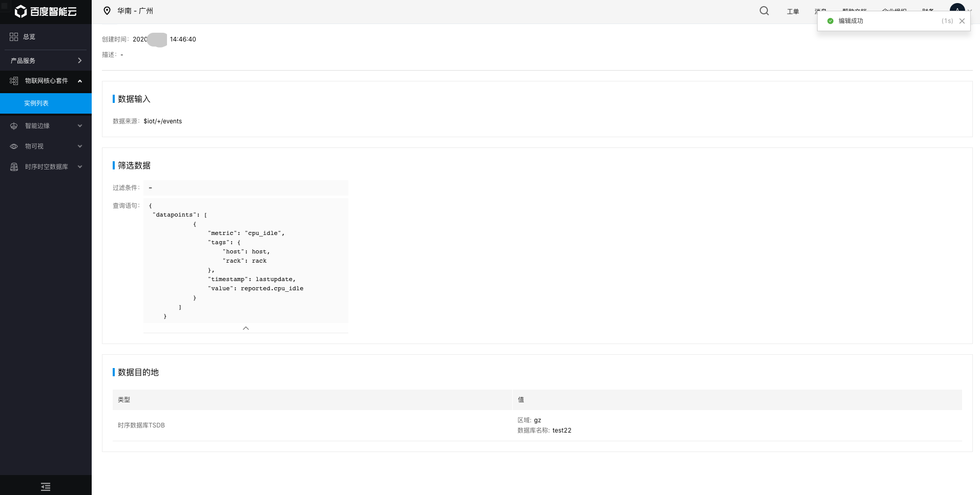Click the 智能边缘 edge icon
The width and height of the screenshot is (980, 495).
[x=14, y=126]
